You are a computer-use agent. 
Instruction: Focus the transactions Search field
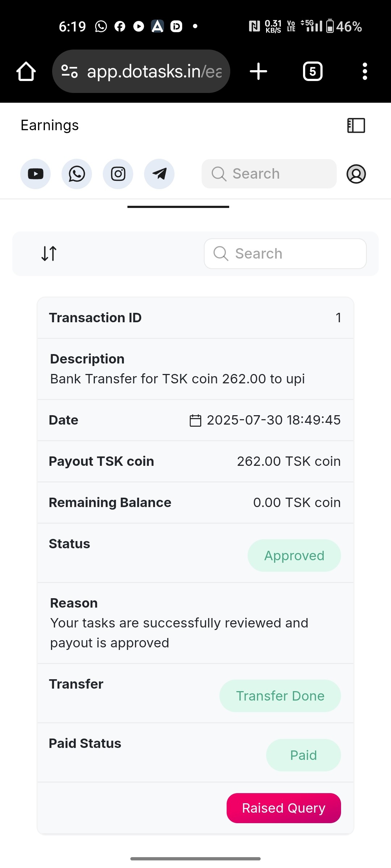coord(285,254)
